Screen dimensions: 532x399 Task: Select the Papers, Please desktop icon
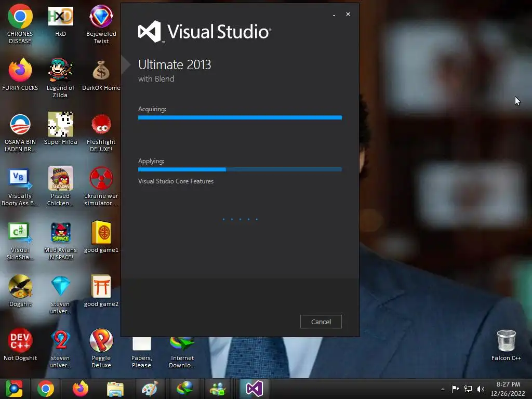(141, 353)
